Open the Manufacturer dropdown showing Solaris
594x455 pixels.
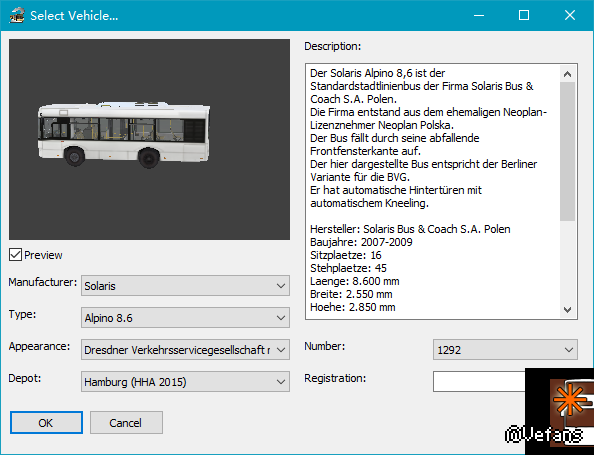pos(185,286)
